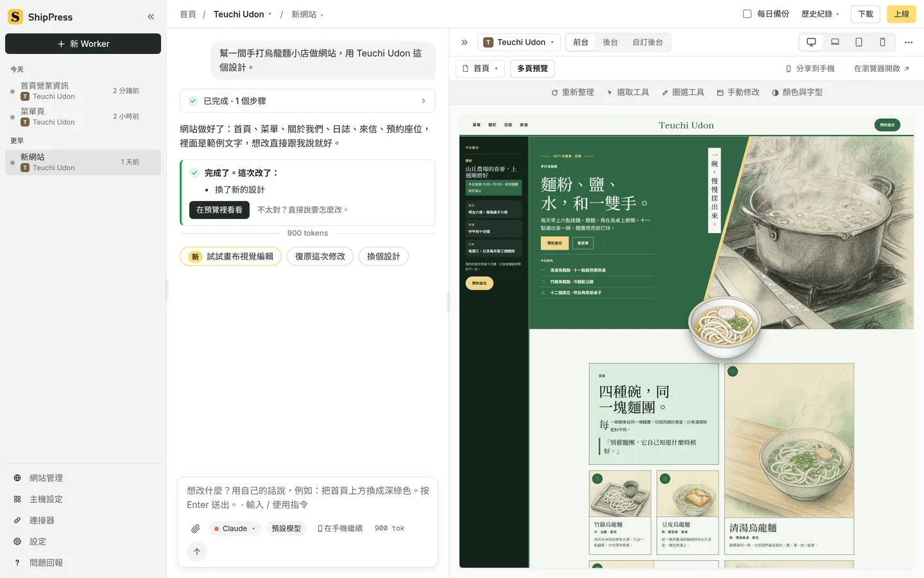The width and height of the screenshot is (924, 578).
Task: Activate the 選取工具 selection tool
Action: (x=628, y=92)
